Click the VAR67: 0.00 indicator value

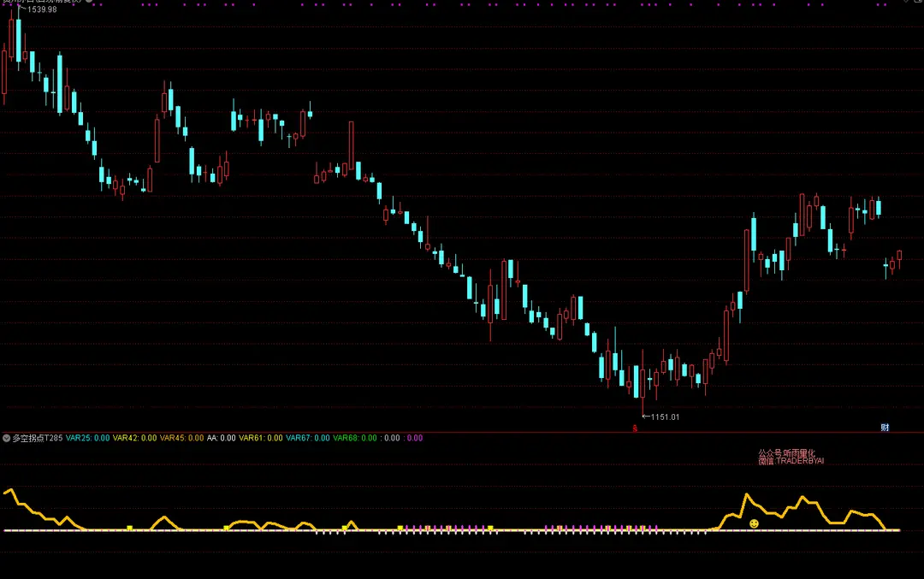click(x=308, y=438)
